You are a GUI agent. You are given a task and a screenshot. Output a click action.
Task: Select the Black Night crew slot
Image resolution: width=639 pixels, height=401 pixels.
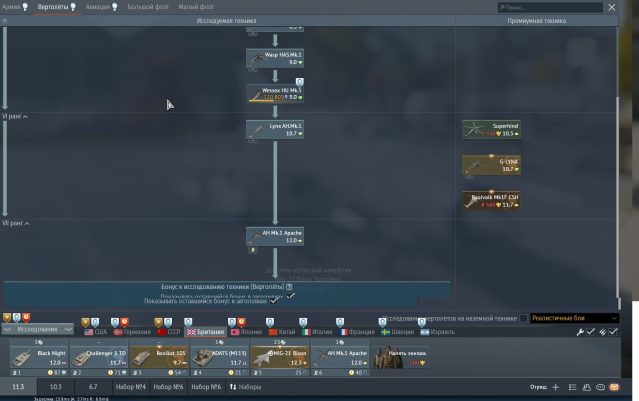pyautogui.click(x=39, y=358)
